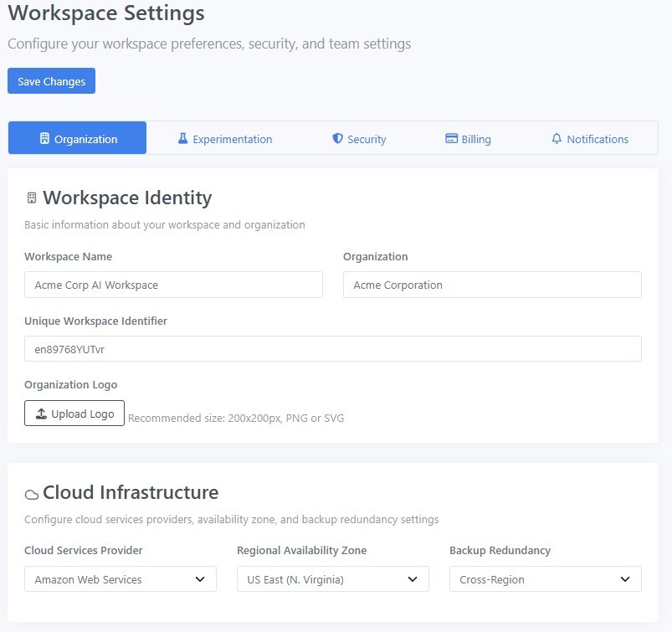Open the Backup Redundancy dropdown
The width and height of the screenshot is (672, 632).
coord(545,579)
